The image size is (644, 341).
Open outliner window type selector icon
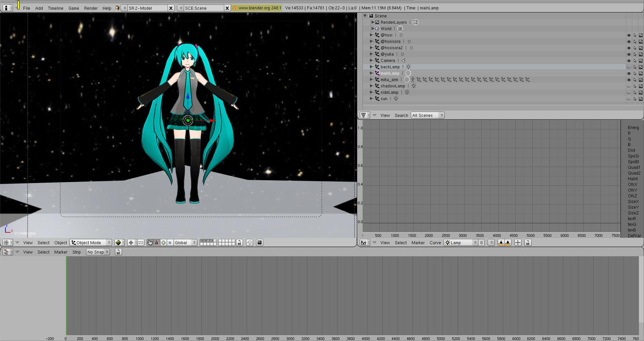[364, 115]
